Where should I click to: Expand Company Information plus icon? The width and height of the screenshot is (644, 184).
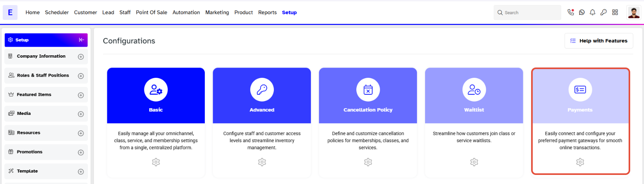tap(81, 57)
